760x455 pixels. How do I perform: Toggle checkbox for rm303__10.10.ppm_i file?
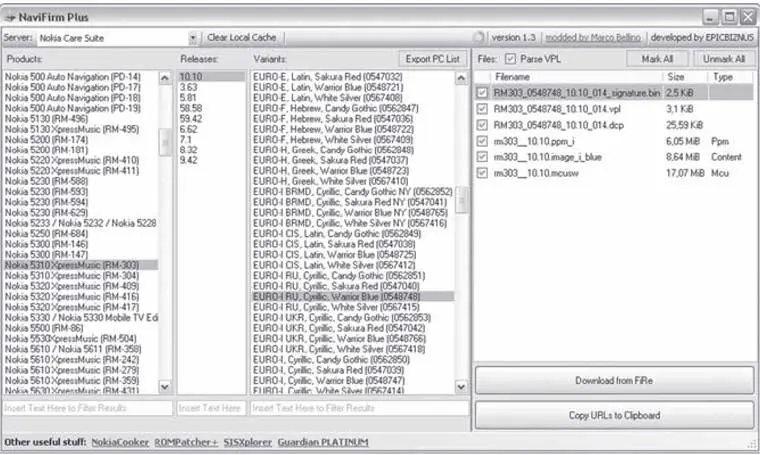point(483,141)
